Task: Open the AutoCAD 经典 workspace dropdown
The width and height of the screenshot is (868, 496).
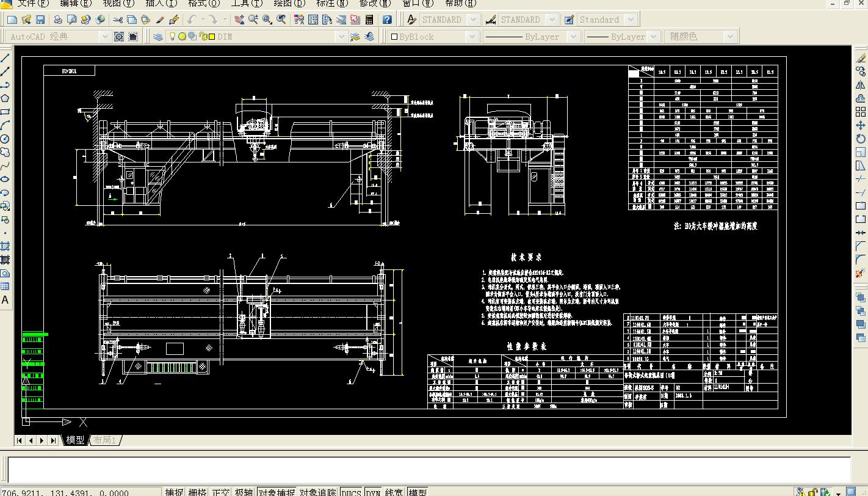Action: pos(104,37)
